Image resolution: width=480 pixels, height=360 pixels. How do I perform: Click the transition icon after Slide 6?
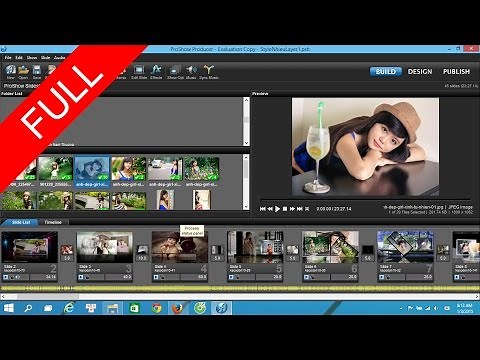tap(368, 250)
